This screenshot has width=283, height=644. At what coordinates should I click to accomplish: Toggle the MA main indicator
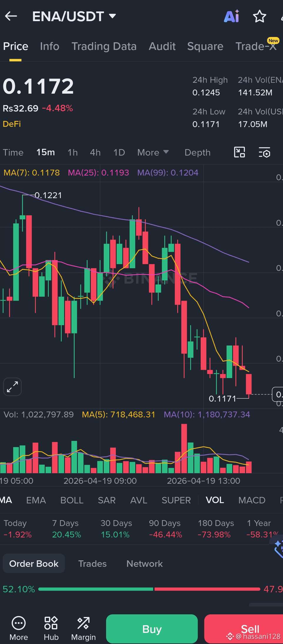coord(6,500)
